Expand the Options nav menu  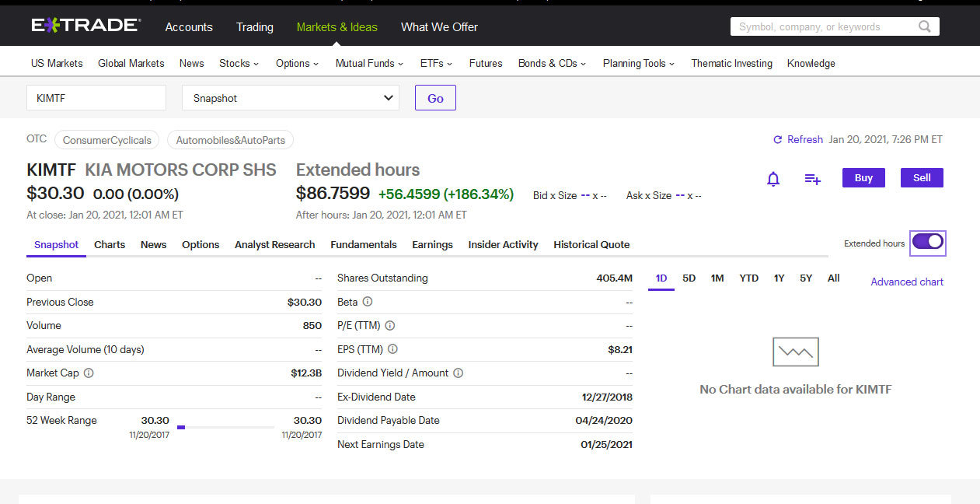(x=297, y=64)
